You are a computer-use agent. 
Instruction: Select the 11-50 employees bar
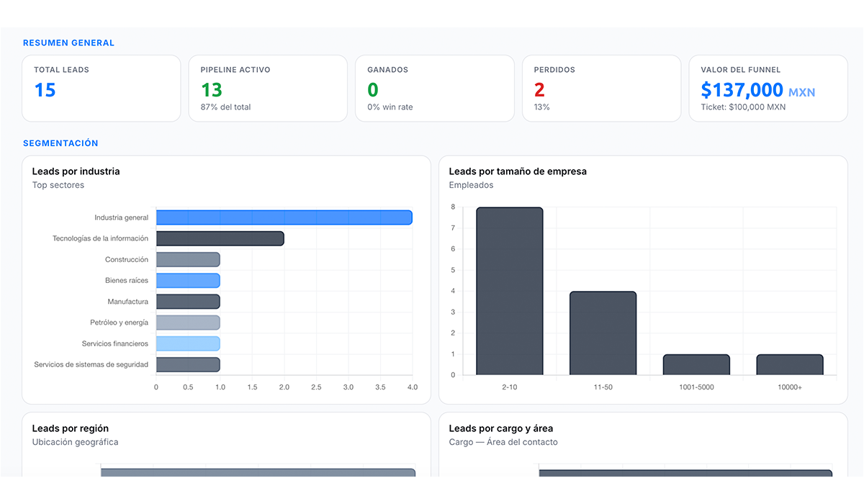pos(603,333)
